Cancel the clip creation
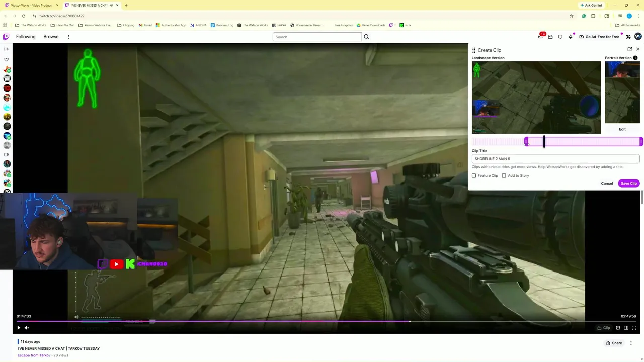This screenshot has width=644, height=362. [x=607, y=183]
